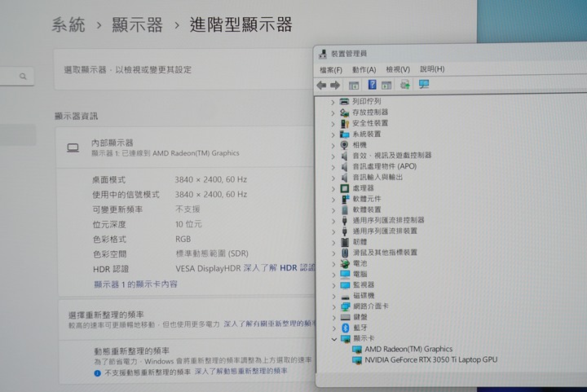The width and height of the screenshot is (587, 392).
Task: Expand the 通用序列匯流排控制器 node
Action: (333, 221)
